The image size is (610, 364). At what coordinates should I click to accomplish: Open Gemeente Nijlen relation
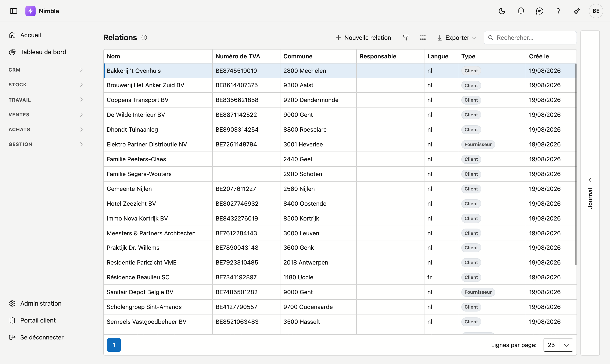coord(340,189)
